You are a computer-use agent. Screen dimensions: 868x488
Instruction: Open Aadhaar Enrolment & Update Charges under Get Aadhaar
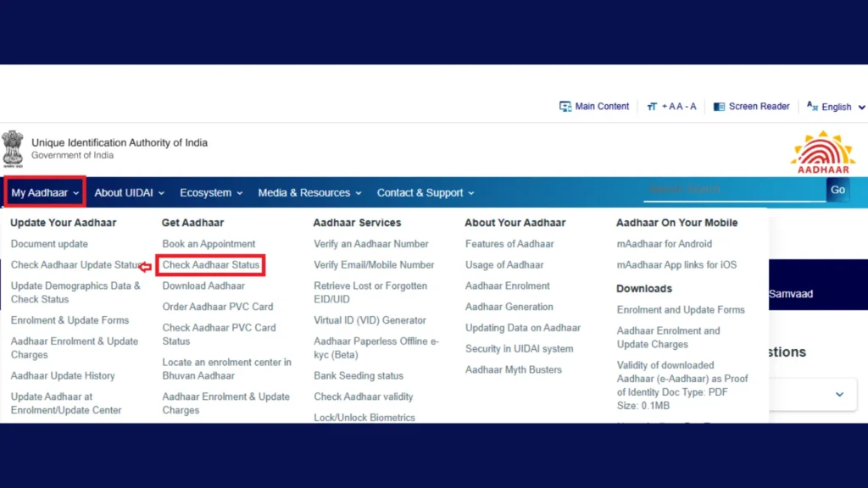point(225,403)
